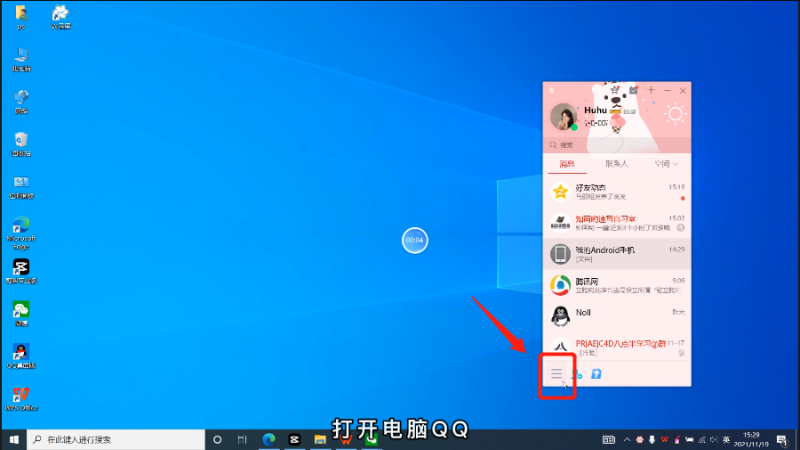The width and height of the screenshot is (800, 450).
Task: Open the Control Panel desktop icon
Action: pyautogui.click(x=21, y=187)
